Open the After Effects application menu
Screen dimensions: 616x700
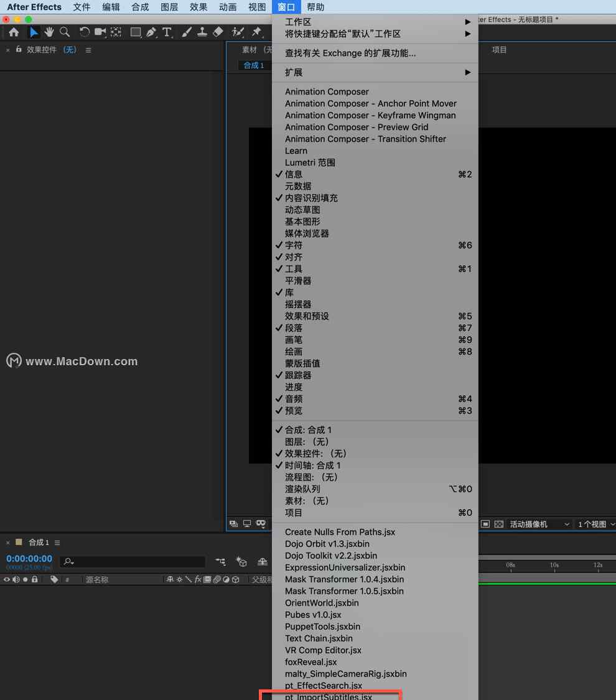(34, 7)
